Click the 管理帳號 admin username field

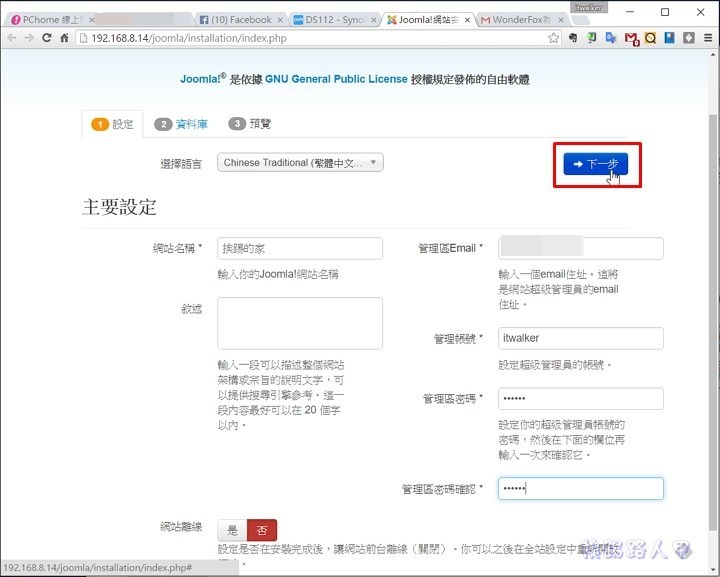coord(580,339)
